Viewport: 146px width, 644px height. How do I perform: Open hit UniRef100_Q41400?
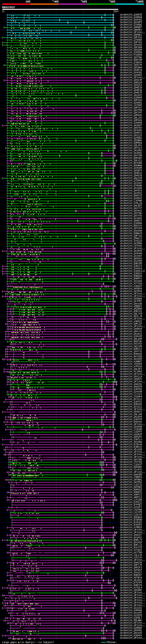(x=131, y=95)
